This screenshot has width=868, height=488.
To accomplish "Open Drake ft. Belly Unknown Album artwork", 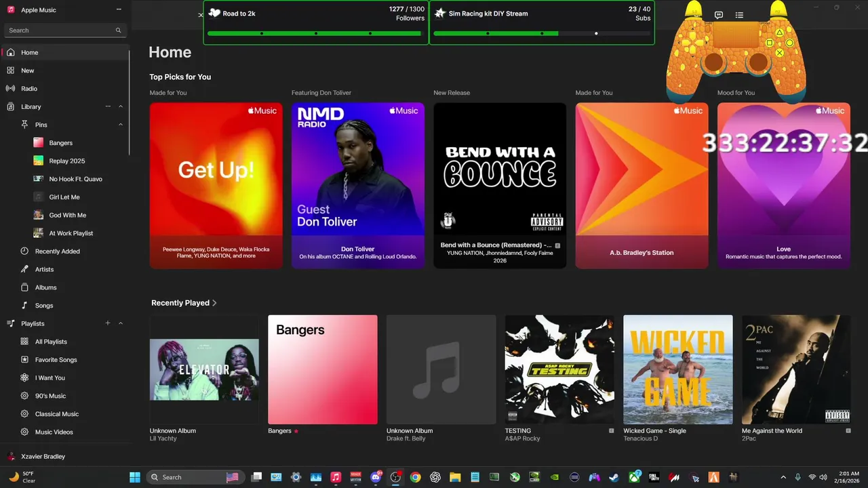I will [441, 369].
